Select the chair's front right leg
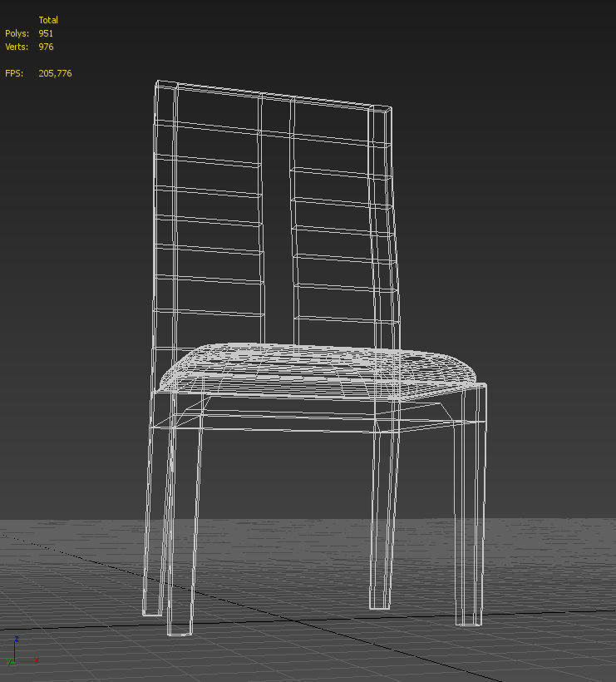 click(x=471, y=505)
